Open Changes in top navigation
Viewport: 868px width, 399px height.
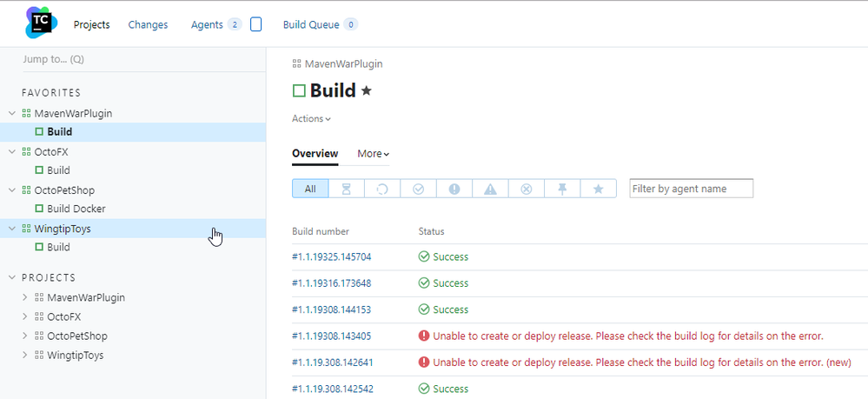(x=148, y=24)
